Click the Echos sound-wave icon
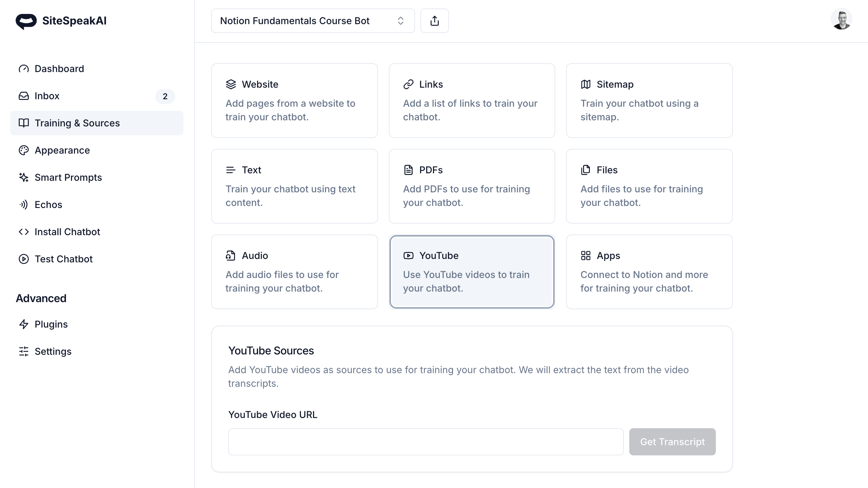Image resolution: width=868 pixels, height=488 pixels. [x=24, y=205]
